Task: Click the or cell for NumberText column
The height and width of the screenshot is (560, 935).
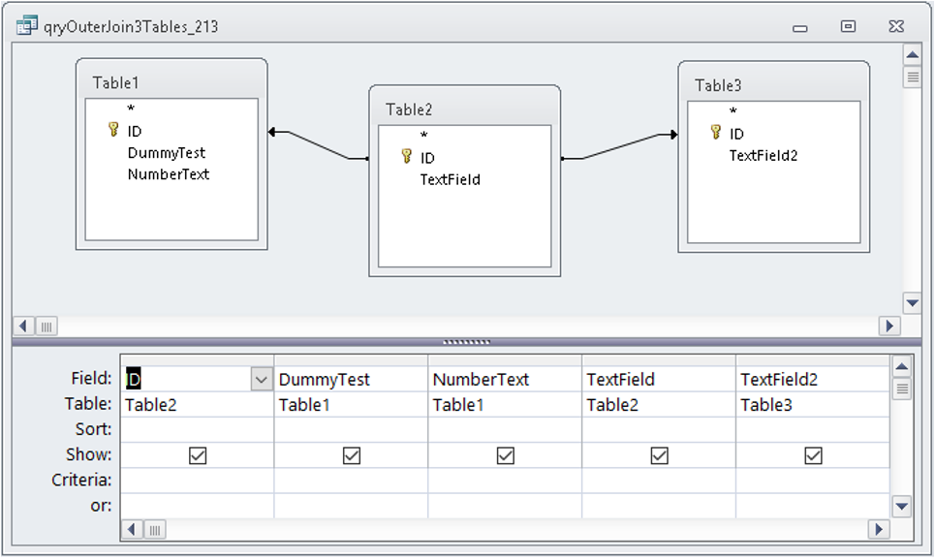Action: [x=505, y=506]
